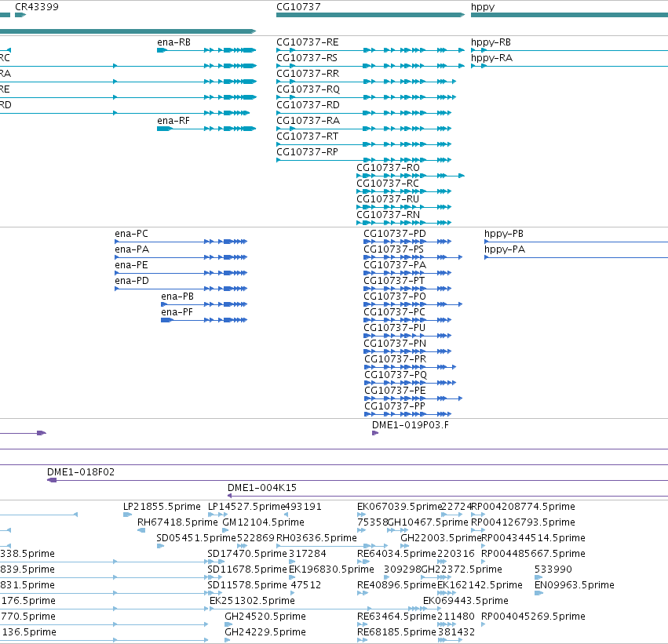Viewport: 668px width, 644px height.
Task: Select ena-PC protein label
Action: [x=131, y=234]
